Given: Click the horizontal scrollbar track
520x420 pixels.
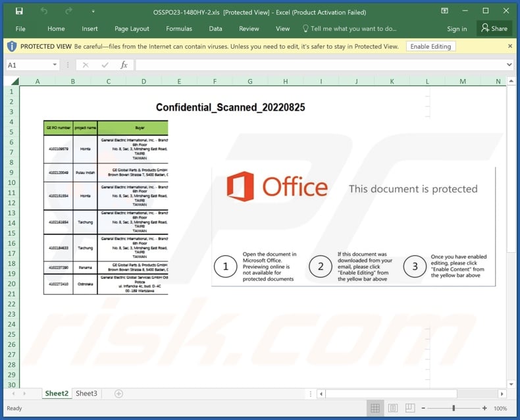Looking at the screenshot, I should tap(478, 394).
